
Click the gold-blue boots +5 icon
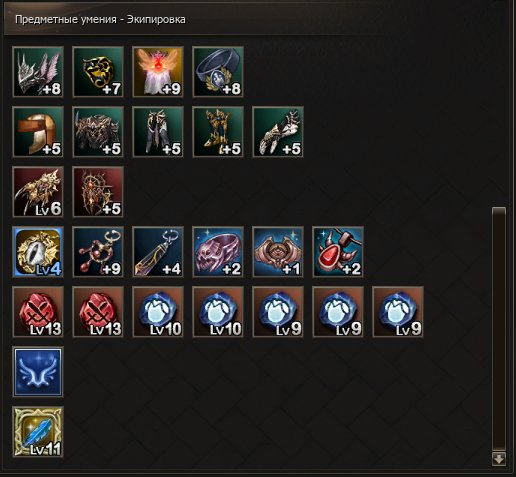pos(218,132)
